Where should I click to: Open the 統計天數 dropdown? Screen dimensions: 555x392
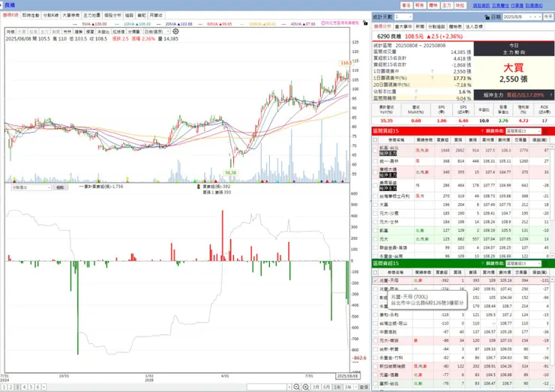(403, 17)
